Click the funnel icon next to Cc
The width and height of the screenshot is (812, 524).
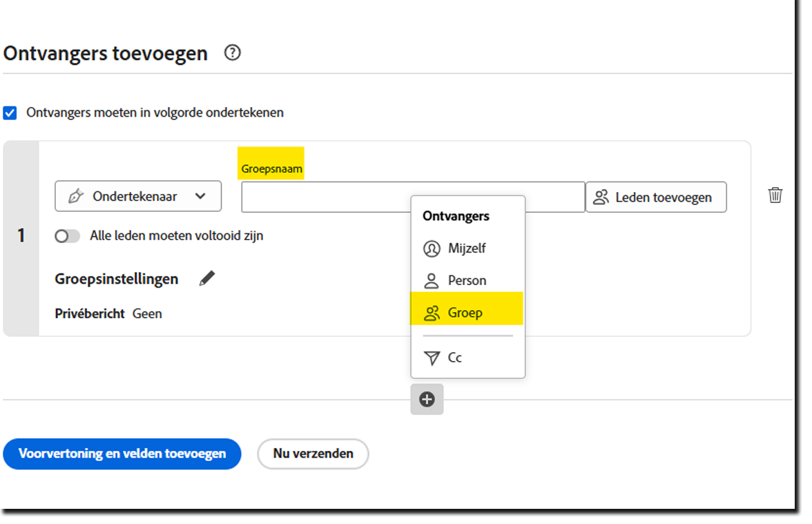(x=433, y=358)
